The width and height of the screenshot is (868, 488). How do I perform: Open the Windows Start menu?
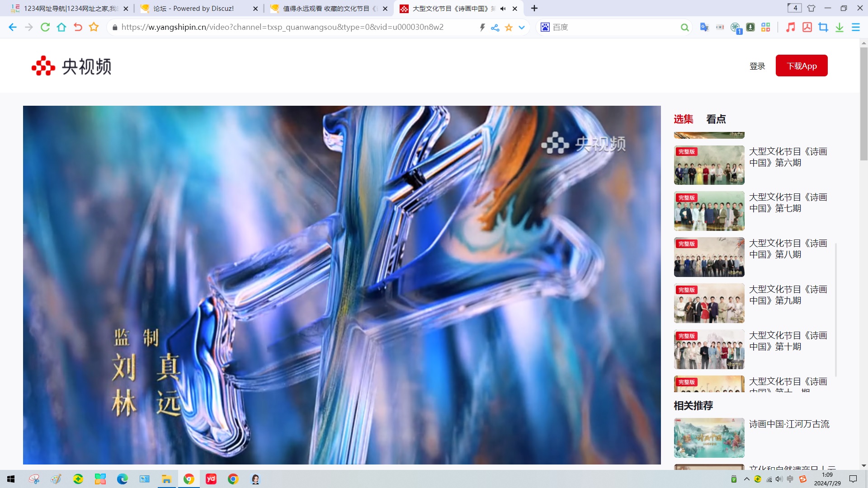coord(11,479)
